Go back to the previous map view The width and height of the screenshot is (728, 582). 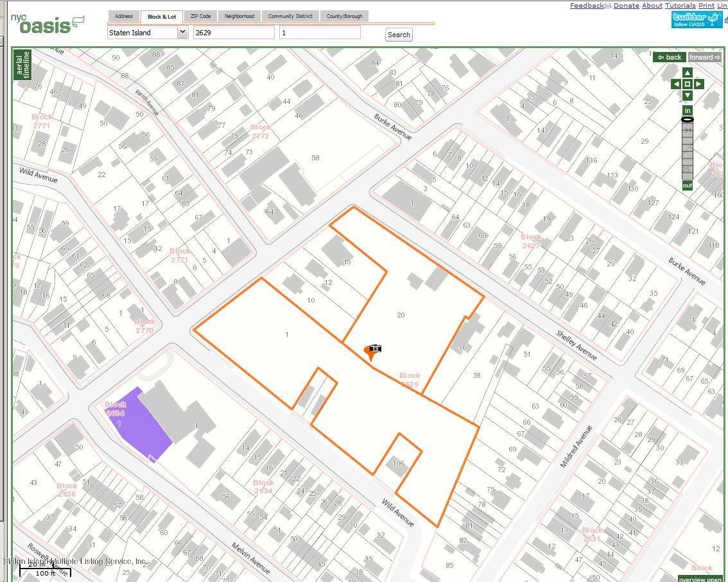click(x=669, y=57)
